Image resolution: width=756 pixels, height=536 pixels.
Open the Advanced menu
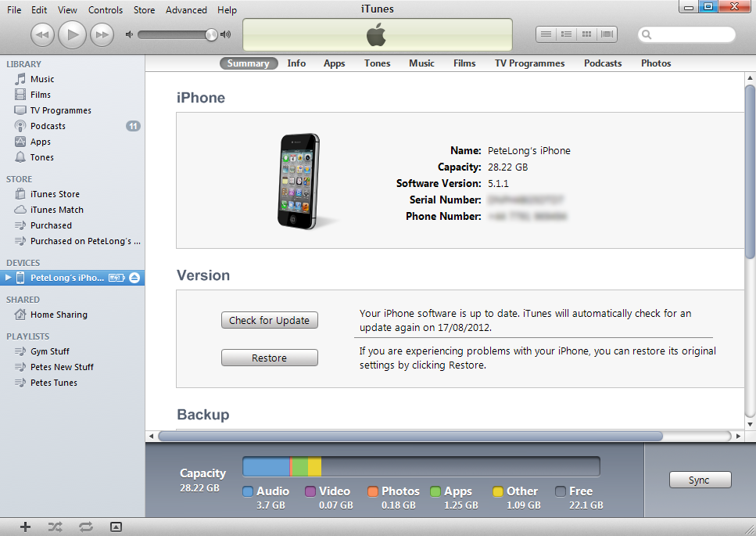[x=186, y=9]
